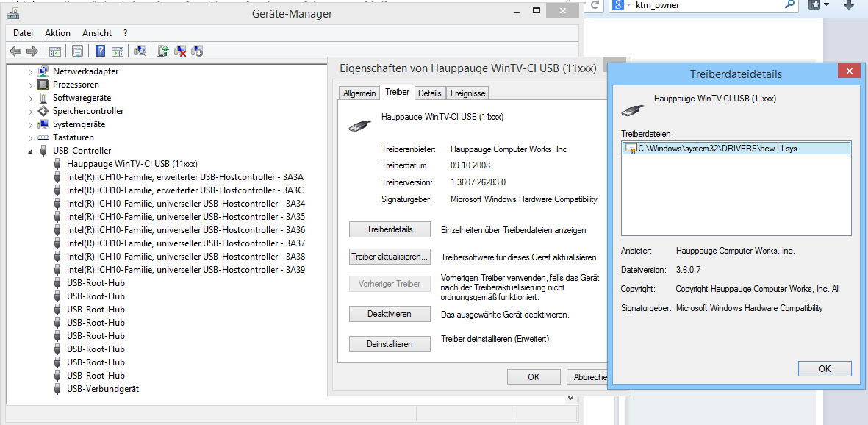Open the Aktion menu
Screen dimensions: 868x425
57,32
